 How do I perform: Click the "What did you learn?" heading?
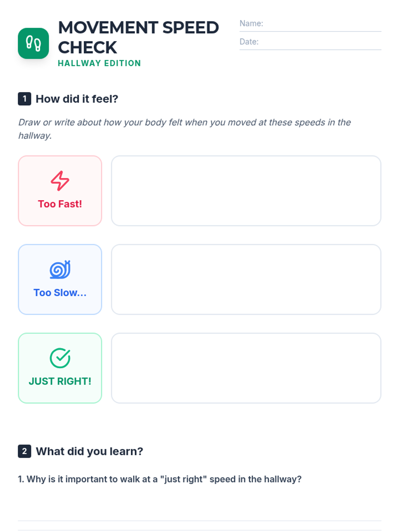tap(89, 451)
